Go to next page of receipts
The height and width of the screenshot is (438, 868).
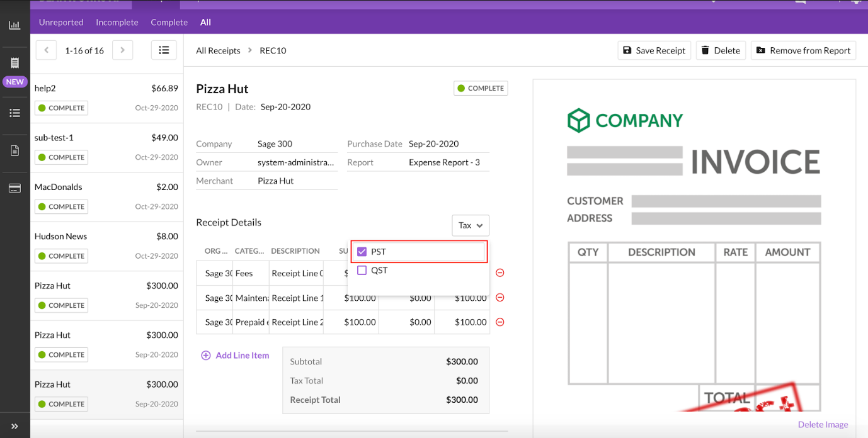click(x=122, y=50)
